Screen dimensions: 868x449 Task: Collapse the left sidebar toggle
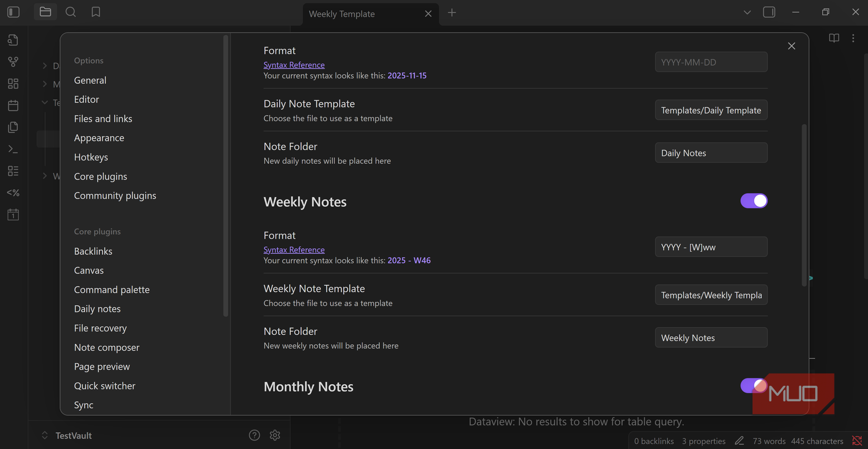pos(14,12)
